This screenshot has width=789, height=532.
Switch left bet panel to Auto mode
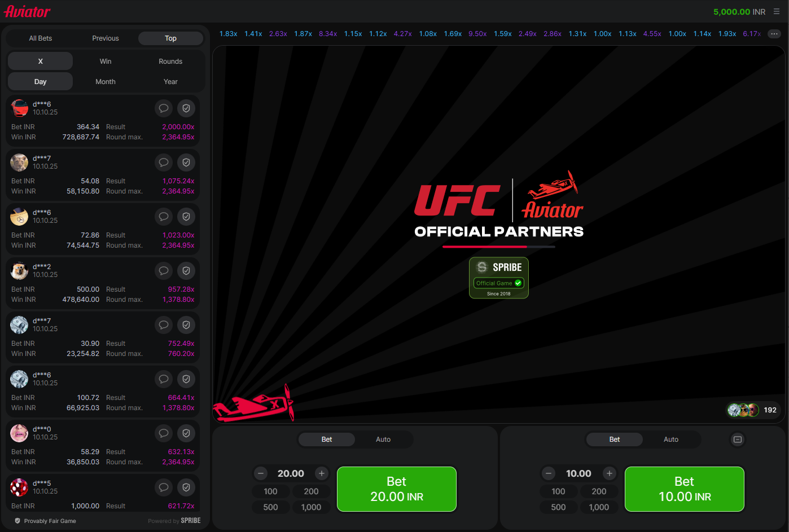click(x=383, y=439)
